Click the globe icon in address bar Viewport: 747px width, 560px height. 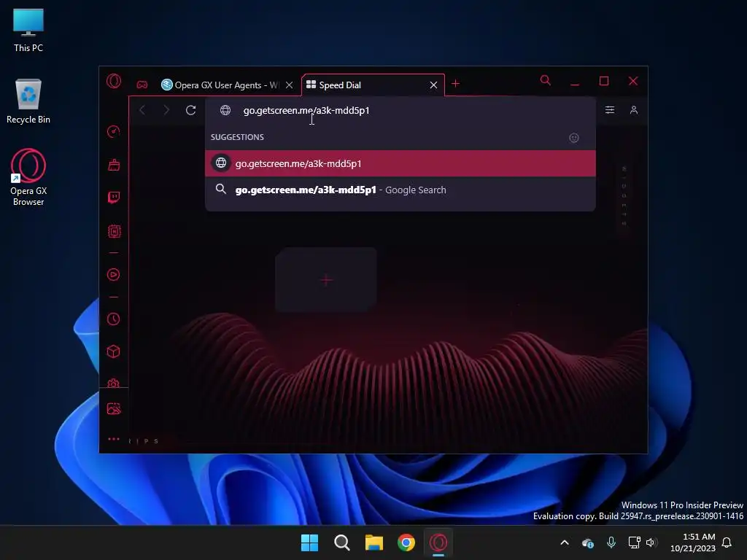225,110
